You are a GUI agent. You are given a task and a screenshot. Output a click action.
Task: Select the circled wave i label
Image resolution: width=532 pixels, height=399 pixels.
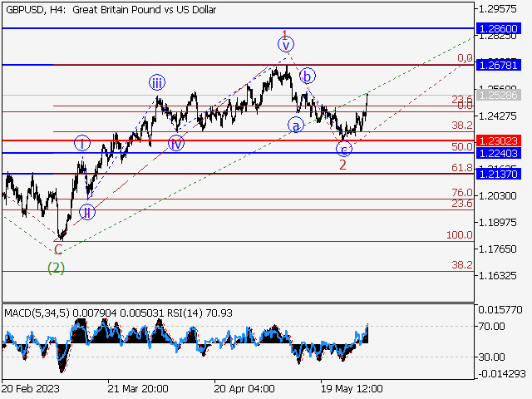click(82, 143)
